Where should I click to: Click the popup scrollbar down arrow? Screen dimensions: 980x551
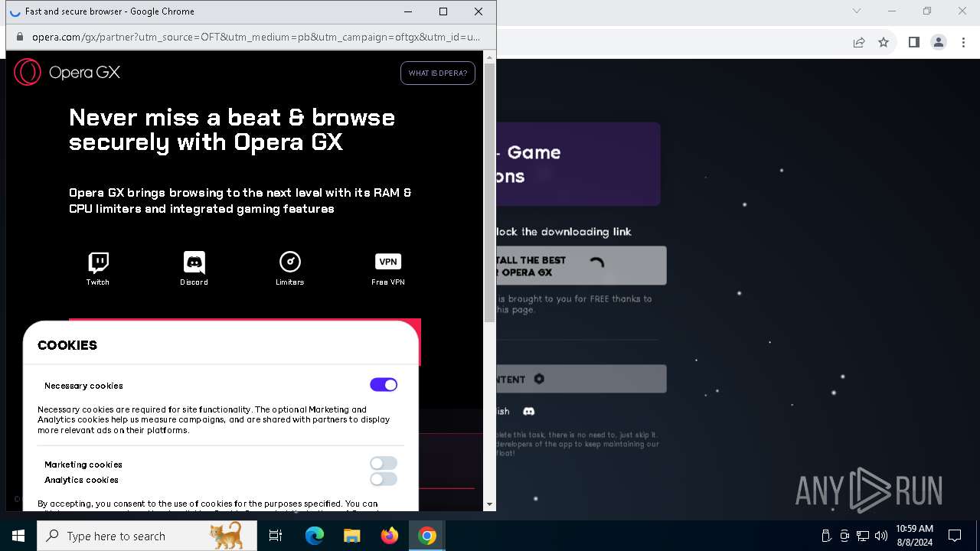point(490,504)
